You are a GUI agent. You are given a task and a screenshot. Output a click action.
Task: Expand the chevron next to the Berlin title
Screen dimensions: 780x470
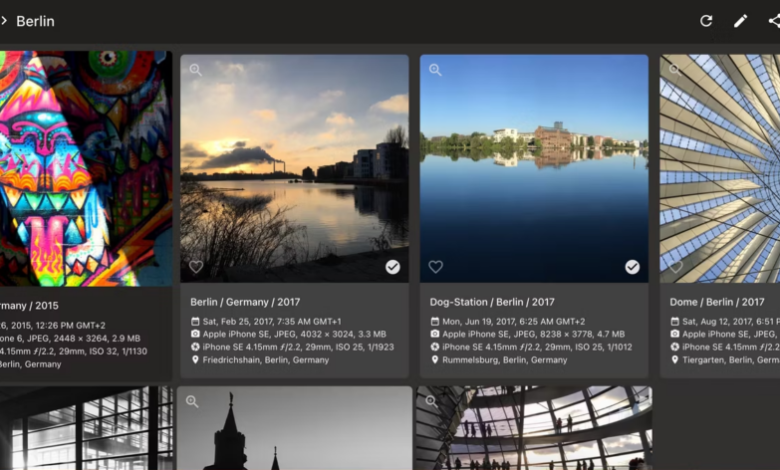tap(3, 21)
